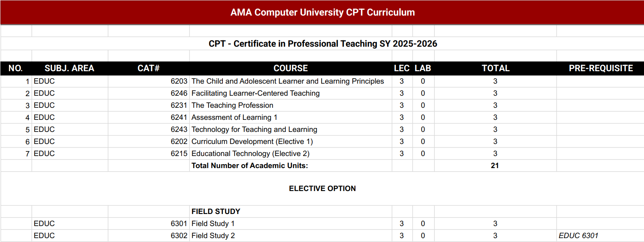
Task: Select the CPT Certificate in Professional Teaching heading
Action: point(322,44)
